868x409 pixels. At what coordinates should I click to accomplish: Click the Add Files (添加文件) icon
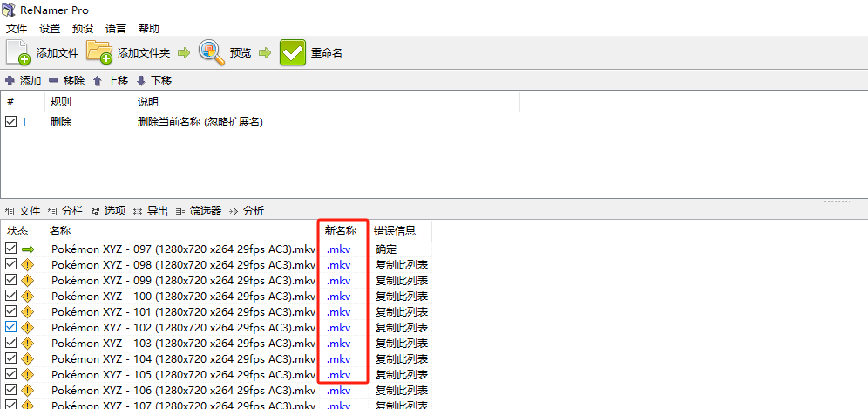17,53
